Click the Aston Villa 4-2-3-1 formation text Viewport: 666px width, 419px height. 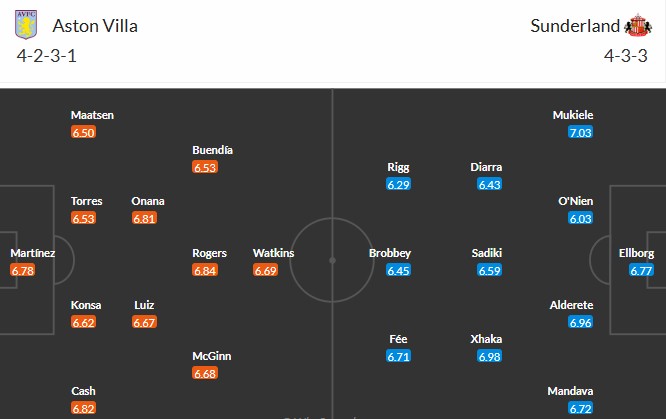47,55
